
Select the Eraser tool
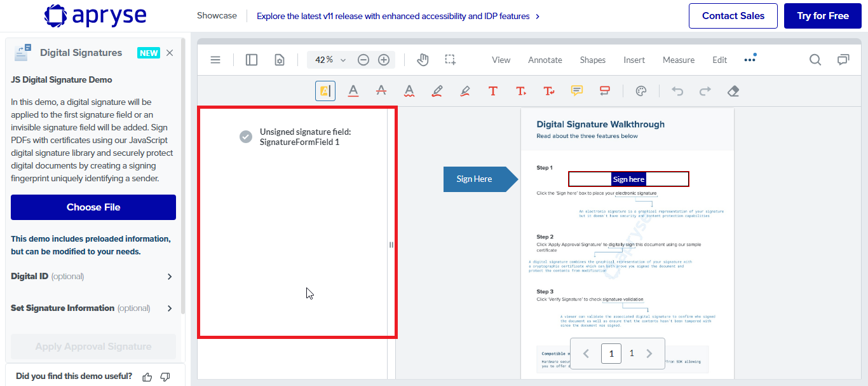(733, 91)
